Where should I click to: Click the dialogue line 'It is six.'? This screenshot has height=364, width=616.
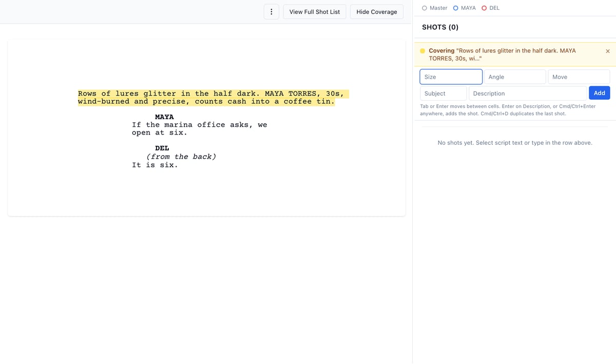[x=155, y=165]
